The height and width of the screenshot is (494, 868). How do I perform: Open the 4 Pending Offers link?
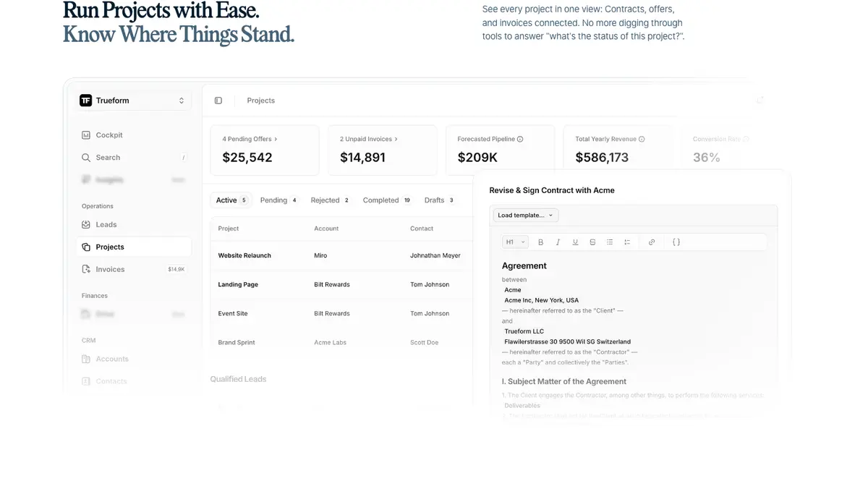click(250, 139)
